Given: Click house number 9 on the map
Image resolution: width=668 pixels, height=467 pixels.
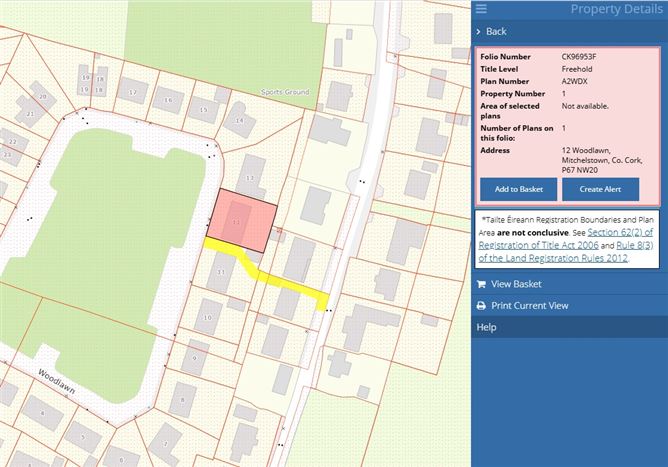Looking at the screenshot, I should 194,358.
